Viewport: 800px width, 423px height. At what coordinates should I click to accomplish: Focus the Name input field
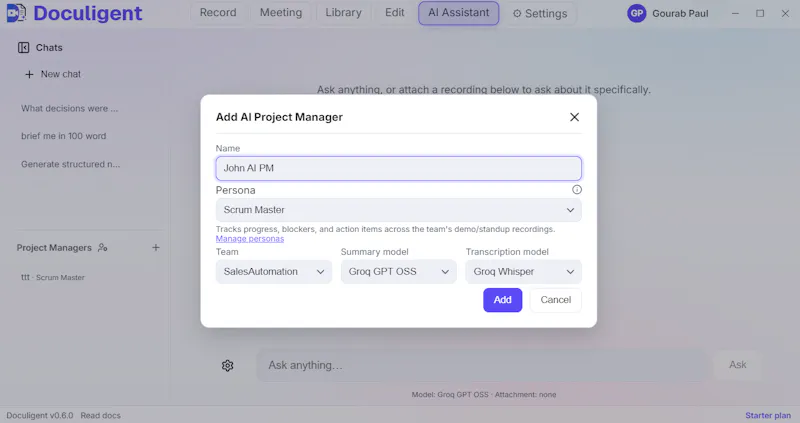[398, 168]
